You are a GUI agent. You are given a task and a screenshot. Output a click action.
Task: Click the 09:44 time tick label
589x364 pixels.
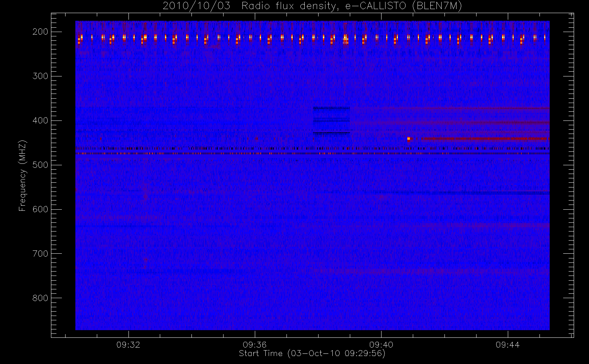click(x=507, y=345)
